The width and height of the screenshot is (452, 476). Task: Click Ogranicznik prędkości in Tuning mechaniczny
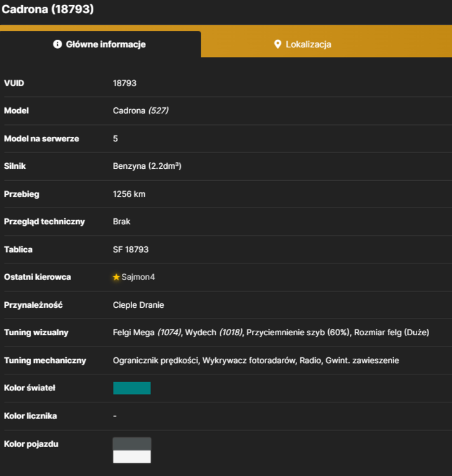click(x=156, y=360)
